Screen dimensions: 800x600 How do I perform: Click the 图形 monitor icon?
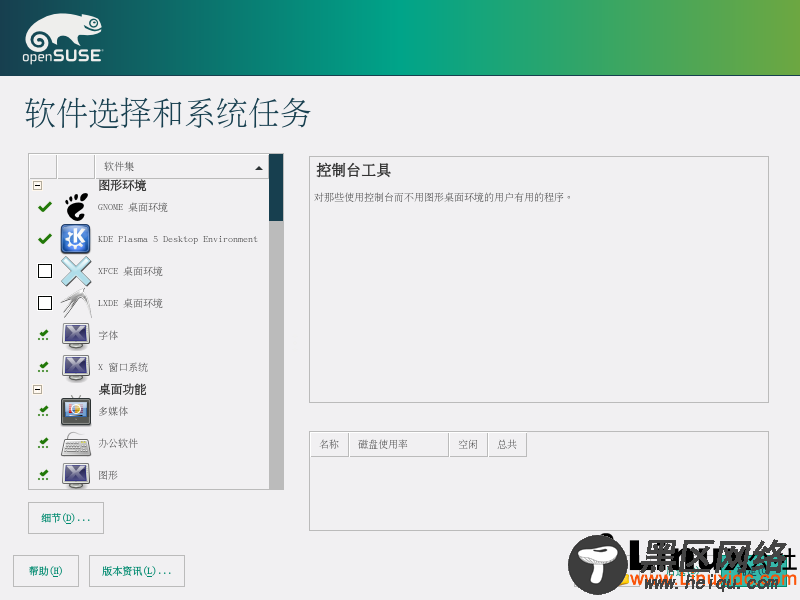76,475
